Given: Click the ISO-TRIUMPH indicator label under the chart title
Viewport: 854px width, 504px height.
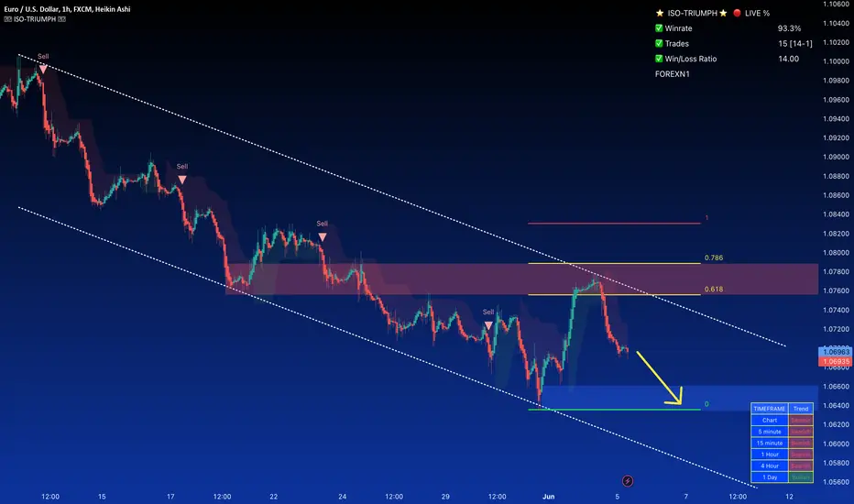Looking at the screenshot, I should [35, 19].
